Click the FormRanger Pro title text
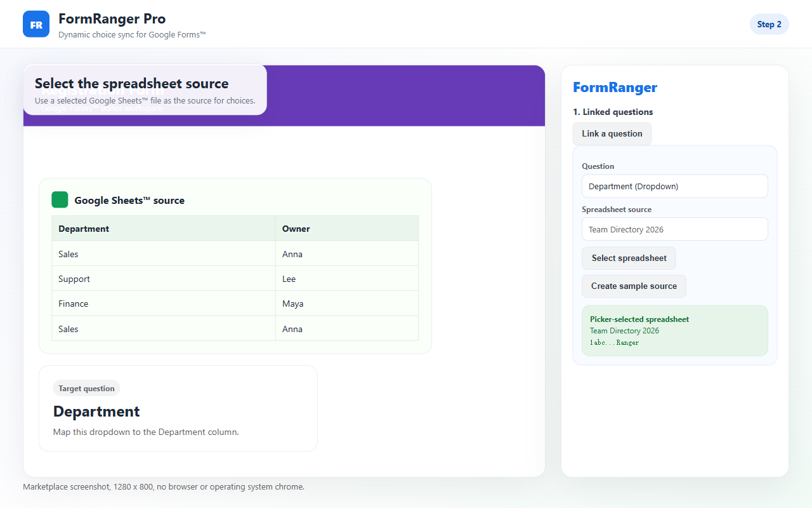 [112, 18]
